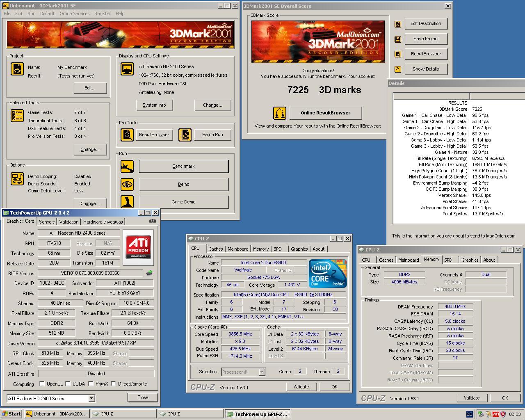The width and height of the screenshot is (525, 420).
Task: Open Hardware Giveaway tab in GPU-Z
Action: pos(103,221)
